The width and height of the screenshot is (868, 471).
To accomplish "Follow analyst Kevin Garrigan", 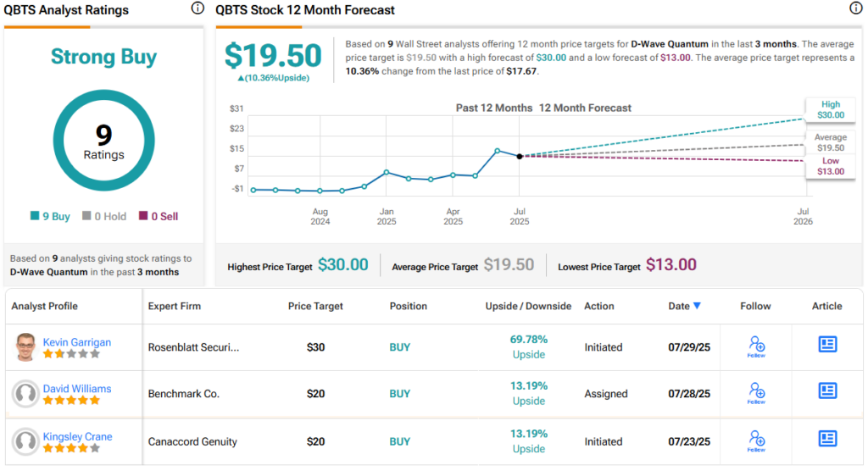I will click(756, 346).
